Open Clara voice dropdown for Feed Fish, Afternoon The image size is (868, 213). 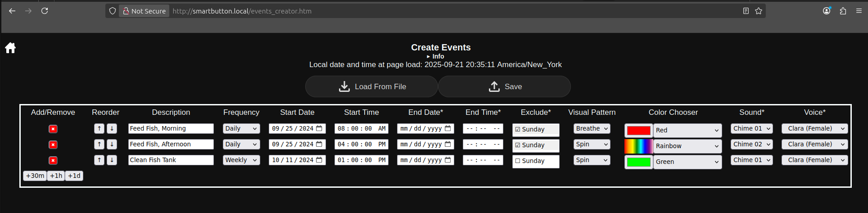(815, 144)
